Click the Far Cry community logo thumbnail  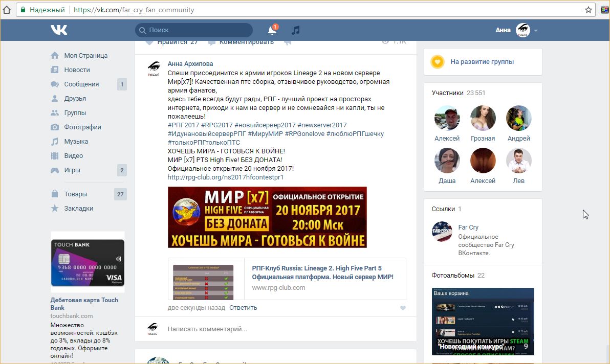(442, 232)
